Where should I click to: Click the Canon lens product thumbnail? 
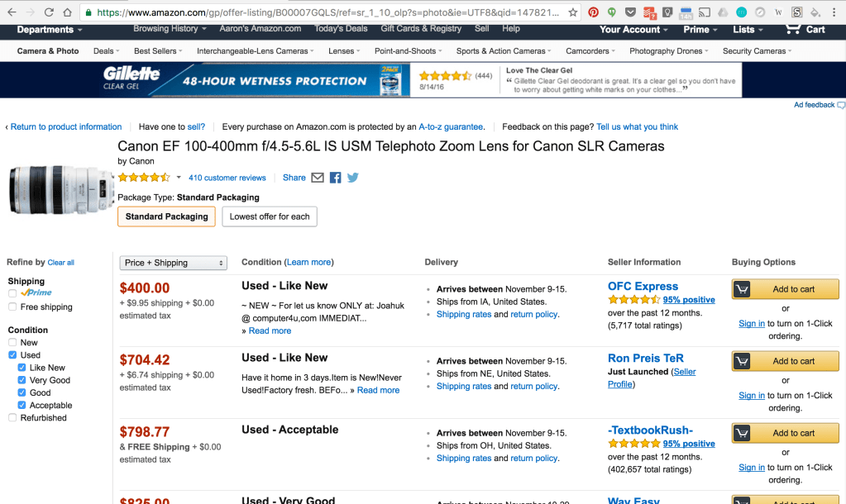pyautogui.click(x=61, y=188)
